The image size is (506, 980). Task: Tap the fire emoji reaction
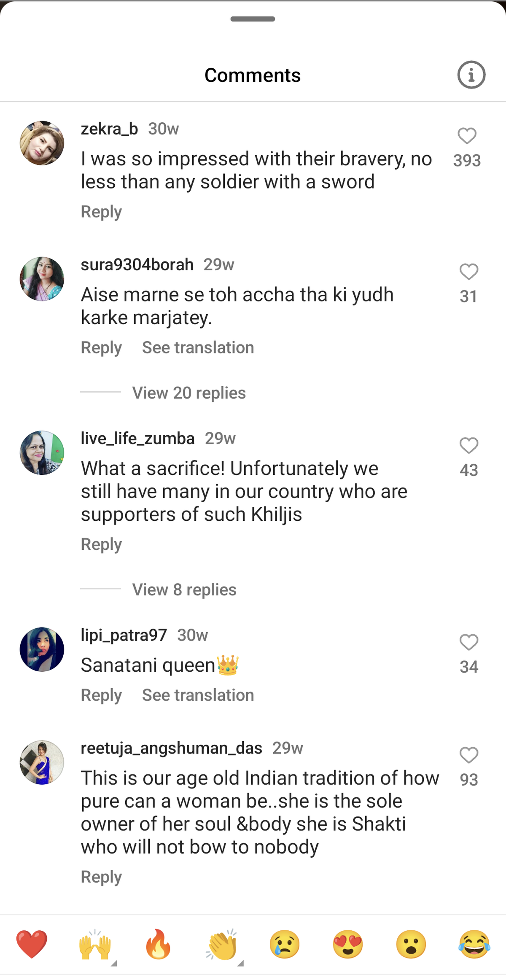coord(158,945)
